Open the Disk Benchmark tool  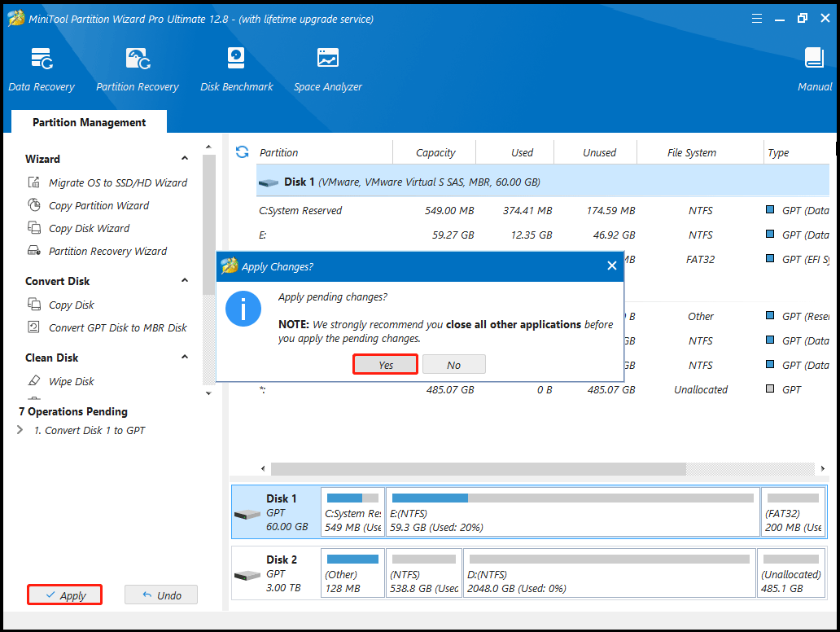(236, 68)
